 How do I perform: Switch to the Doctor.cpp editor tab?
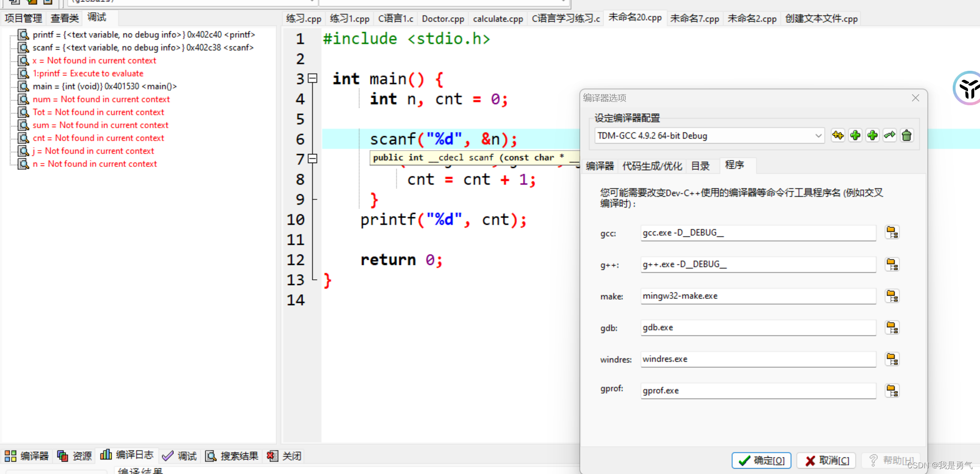coord(443,19)
